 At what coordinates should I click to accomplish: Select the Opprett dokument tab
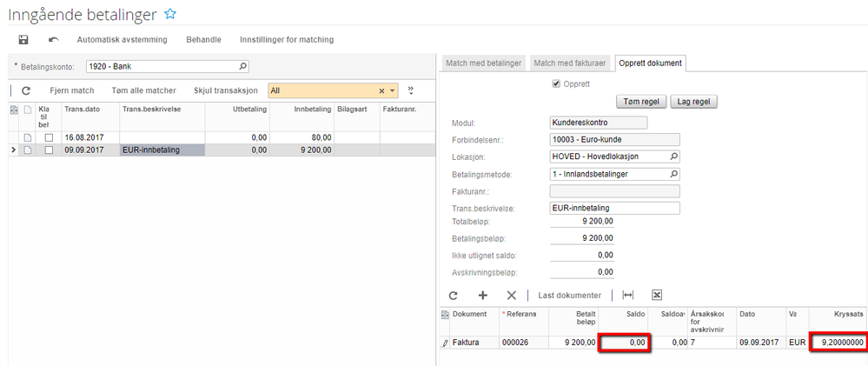pos(651,63)
